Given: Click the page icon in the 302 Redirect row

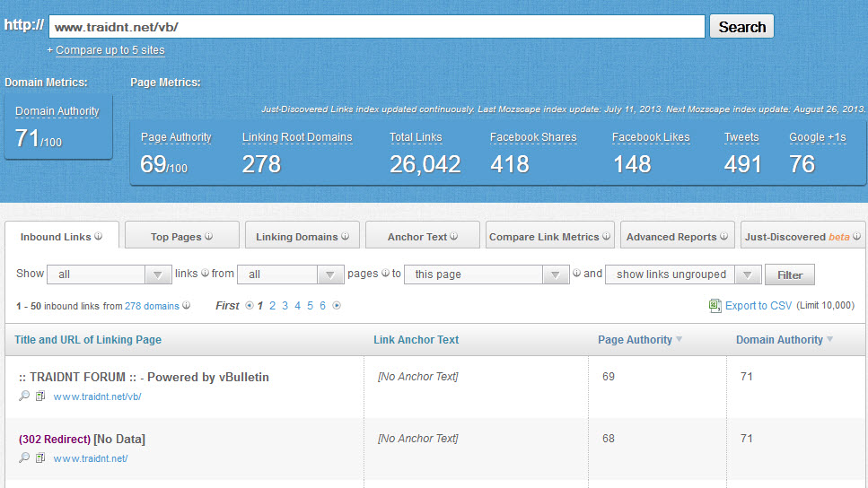Looking at the screenshot, I should click(x=39, y=457).
